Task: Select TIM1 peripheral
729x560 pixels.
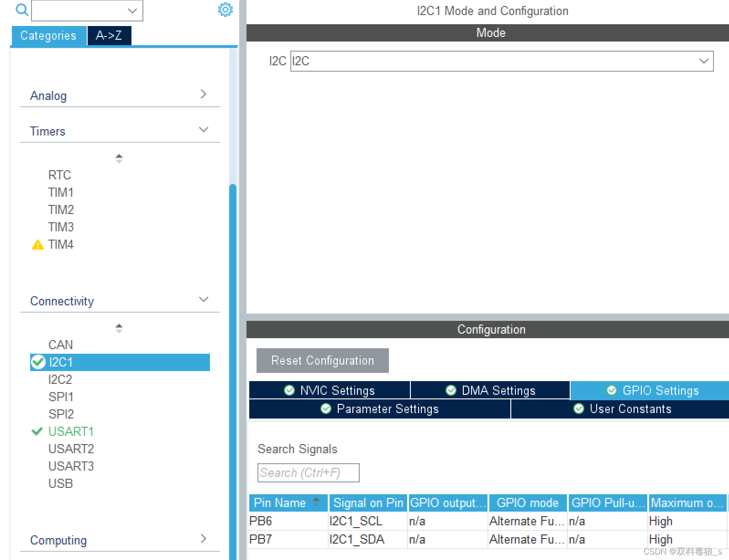Action: (x=61, y=193)
